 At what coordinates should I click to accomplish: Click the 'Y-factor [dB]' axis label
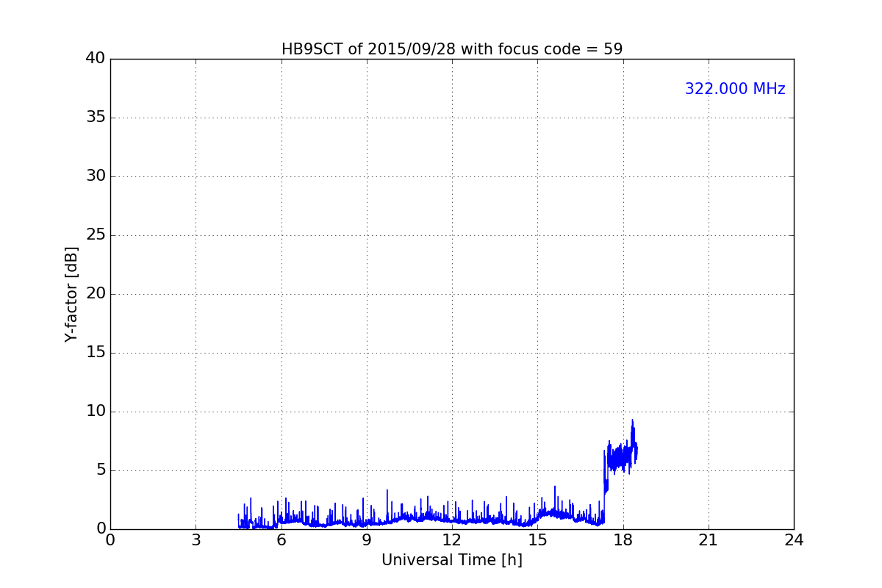[71, 294]
